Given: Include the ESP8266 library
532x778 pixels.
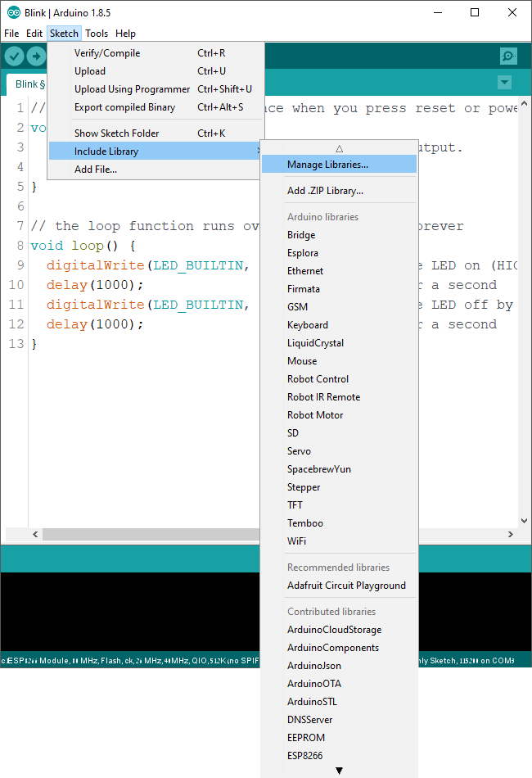Looking at the screenshot, I should tap(339, 756).
